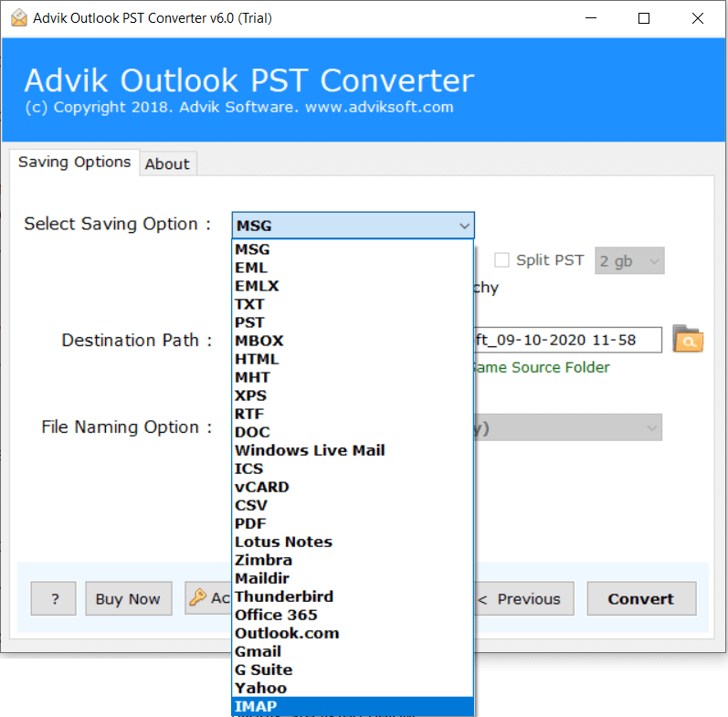The height and width of the screenshot is (717, 728).
Task: Open the folder browse icon for destination
Action: [688, 339]
